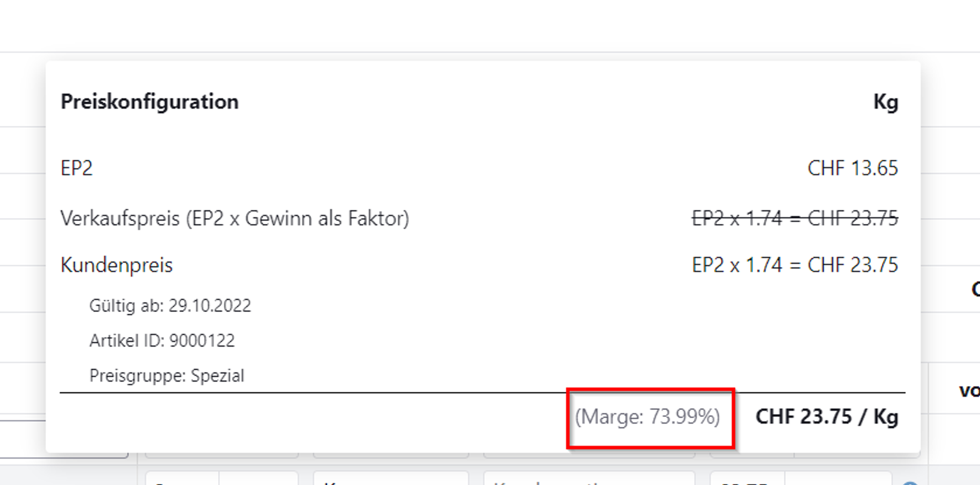This screenshot has width=980, height=485.
Task: Focus the bottom field beginning with 'K'
Action: (x=391, y=479)
